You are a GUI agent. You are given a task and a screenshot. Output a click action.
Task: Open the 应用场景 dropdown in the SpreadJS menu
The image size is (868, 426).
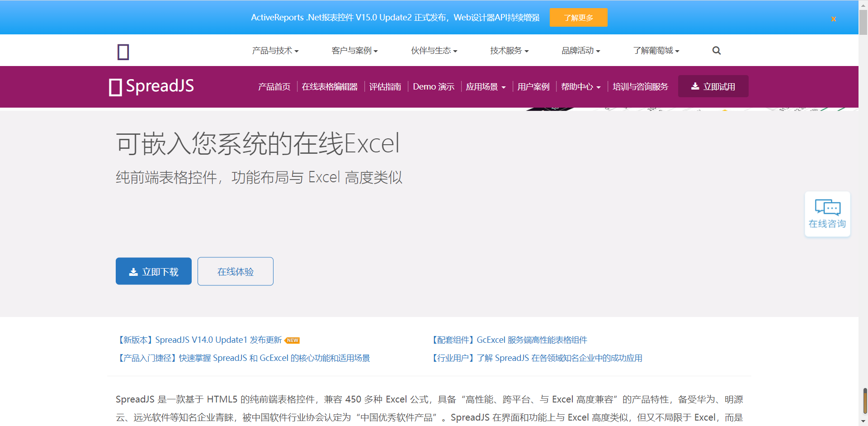click(x=486, y=86)
